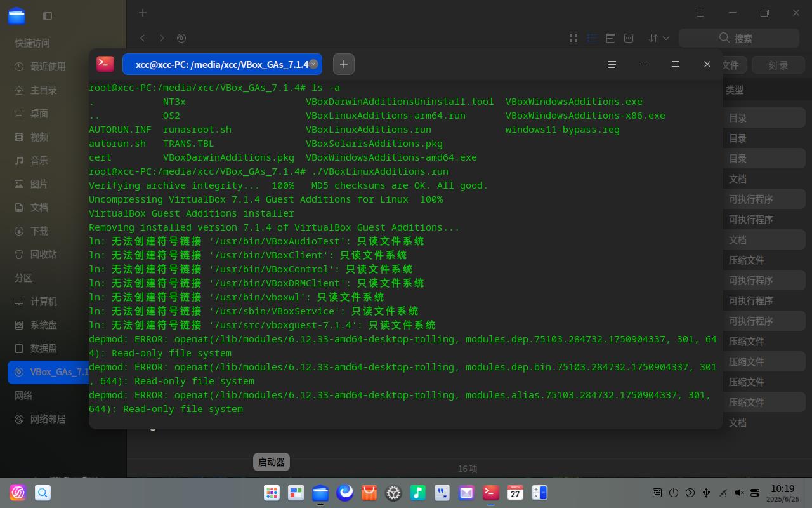Image resolution: width=812 pixels, height=508 pixels.
Task: Open the launcher in the dock
Action: pos(272,493)
